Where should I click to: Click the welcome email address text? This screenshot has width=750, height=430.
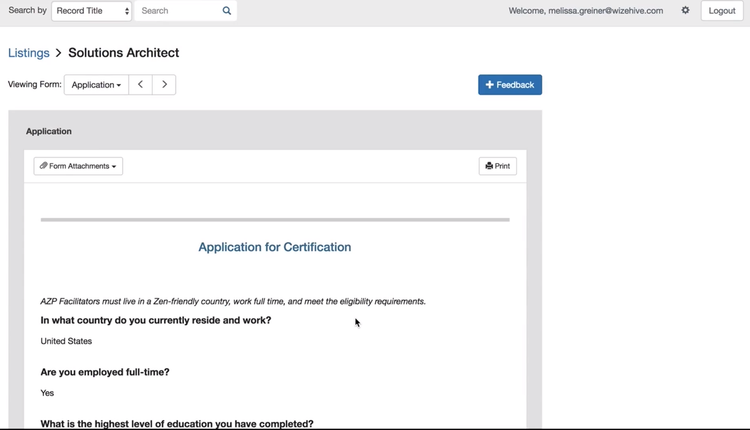[605, 11]
